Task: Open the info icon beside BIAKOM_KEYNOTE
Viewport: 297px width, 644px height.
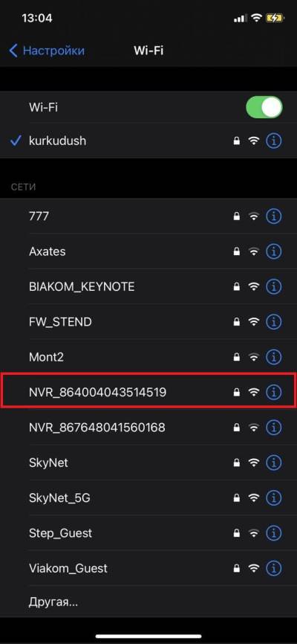Action: [x=274, y=286]
